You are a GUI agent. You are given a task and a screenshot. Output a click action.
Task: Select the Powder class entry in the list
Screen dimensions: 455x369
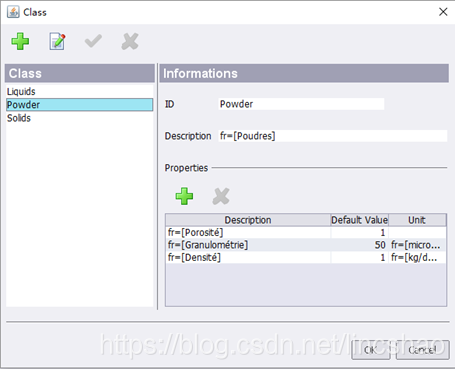tap(79, 105)
